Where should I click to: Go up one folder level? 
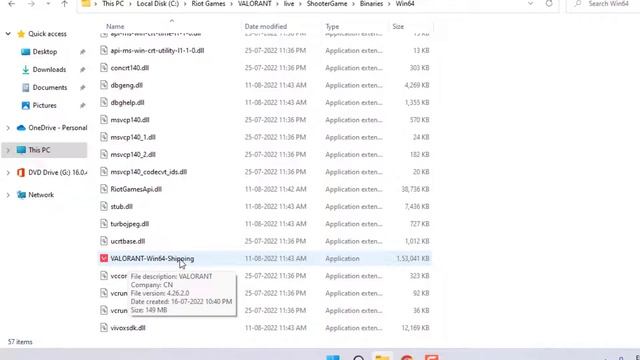(x=64, y=4)
